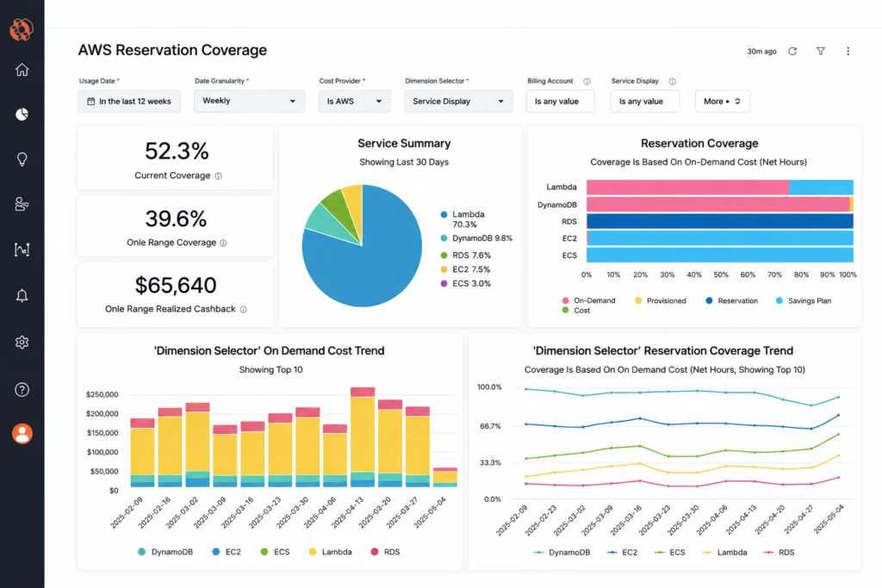Open the sidebar users-and-servers icon

tap(22, 204)
